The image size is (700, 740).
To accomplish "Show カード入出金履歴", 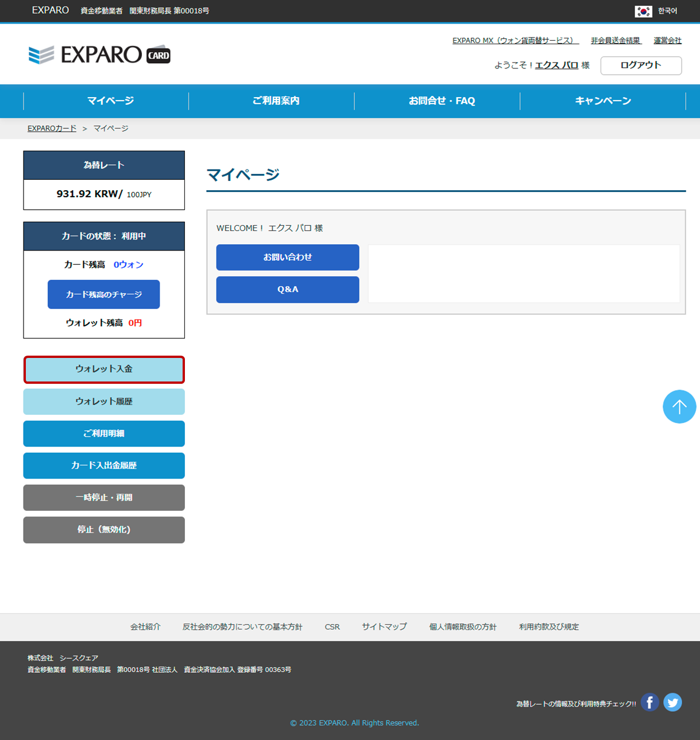I will click(104, 465).
